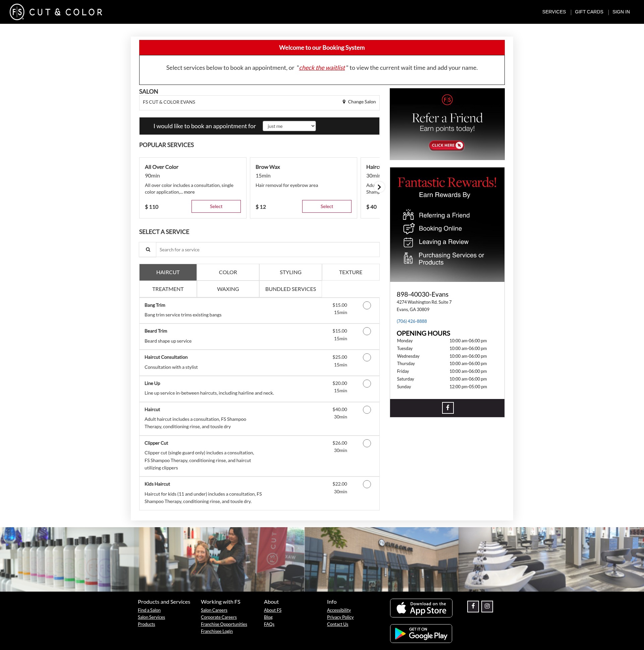Click the Leaving a Review calendar icon
644x650 pixels.
click(408, 242)
